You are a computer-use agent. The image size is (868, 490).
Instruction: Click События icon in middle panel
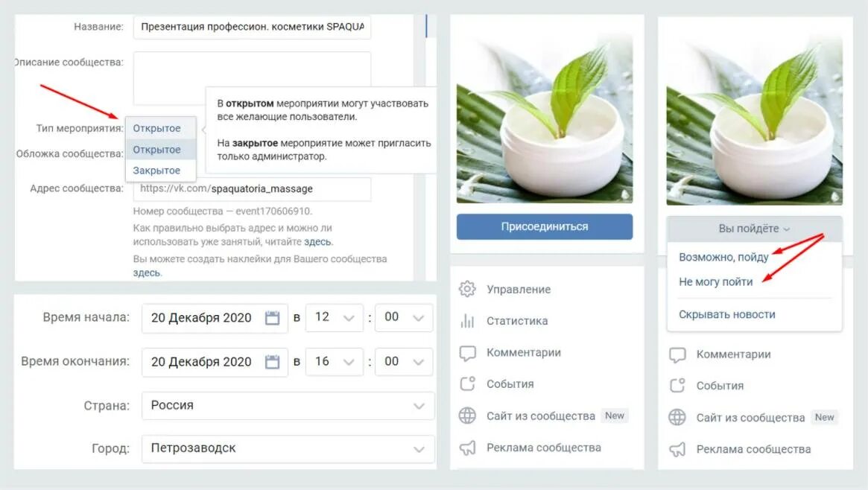[467, 384]
